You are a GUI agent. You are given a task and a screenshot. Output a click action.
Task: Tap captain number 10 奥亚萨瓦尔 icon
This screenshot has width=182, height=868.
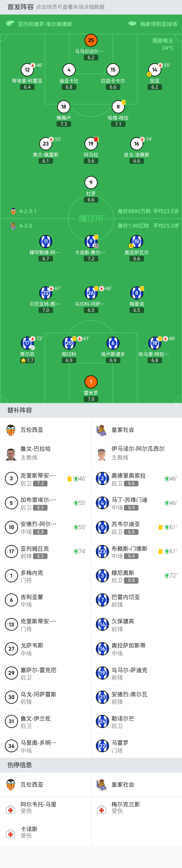coord(136,241)
